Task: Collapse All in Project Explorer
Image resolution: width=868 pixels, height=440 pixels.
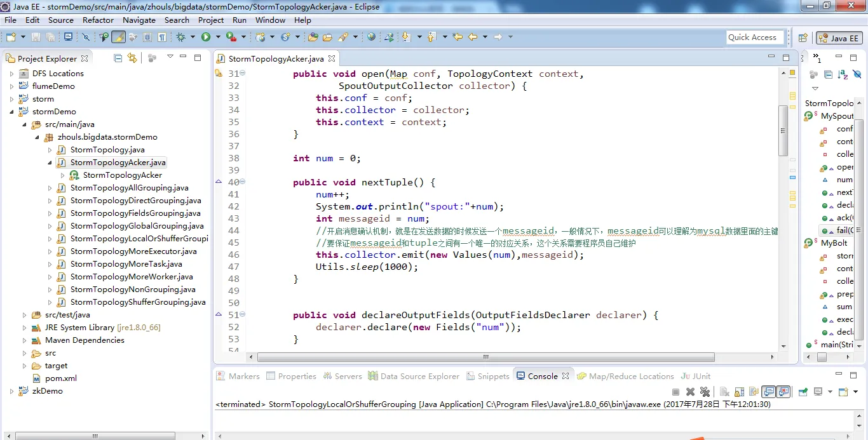Action: coord(118,58)
